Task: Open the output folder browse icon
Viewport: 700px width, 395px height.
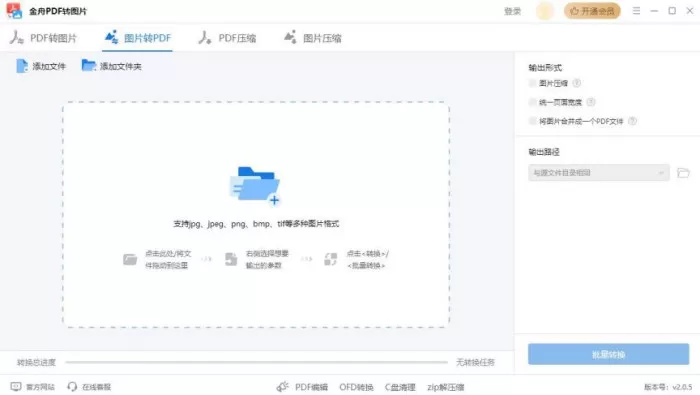Action: click(x=683, y=173)
